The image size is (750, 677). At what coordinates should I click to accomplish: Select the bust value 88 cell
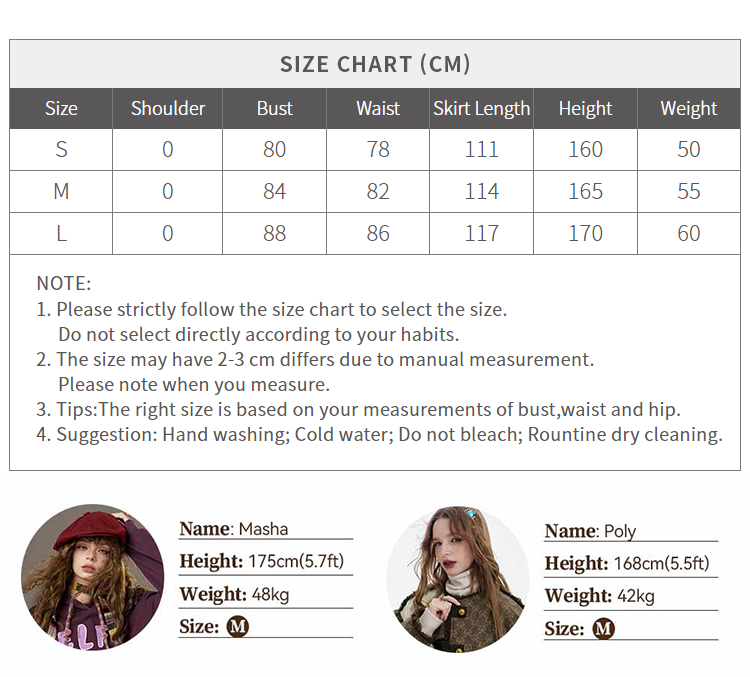pos(275,233)
